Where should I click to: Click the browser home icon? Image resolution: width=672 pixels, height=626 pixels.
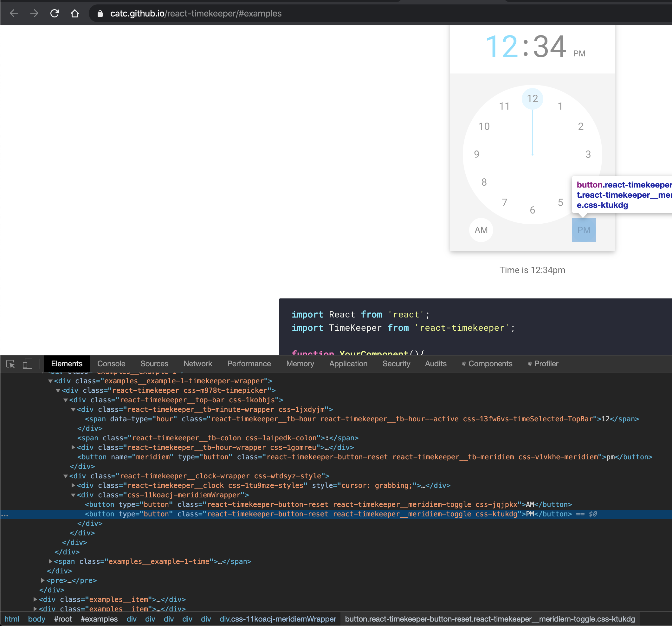click(x=75, y=14)
